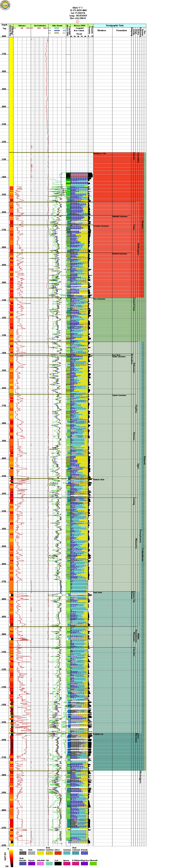The image size is (190, 868).
Task: Click the black Coal swatch in legend
Action: (x=58, y=864)
